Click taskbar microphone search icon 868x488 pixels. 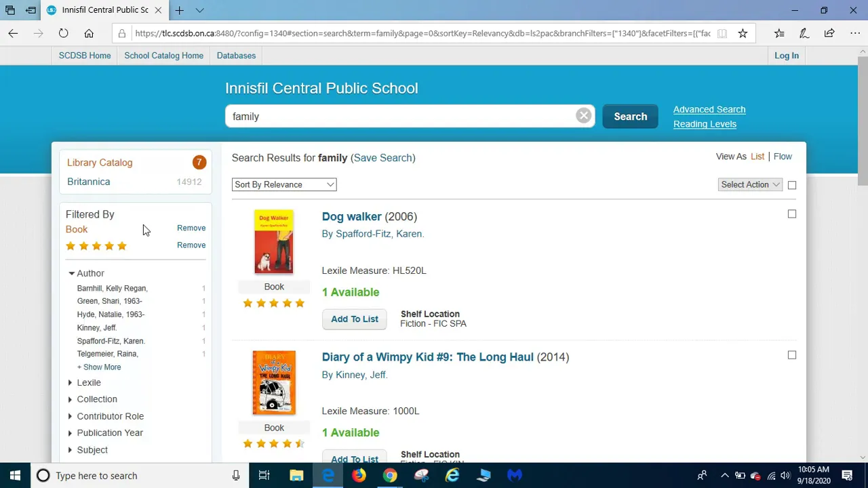pos(236,476)
